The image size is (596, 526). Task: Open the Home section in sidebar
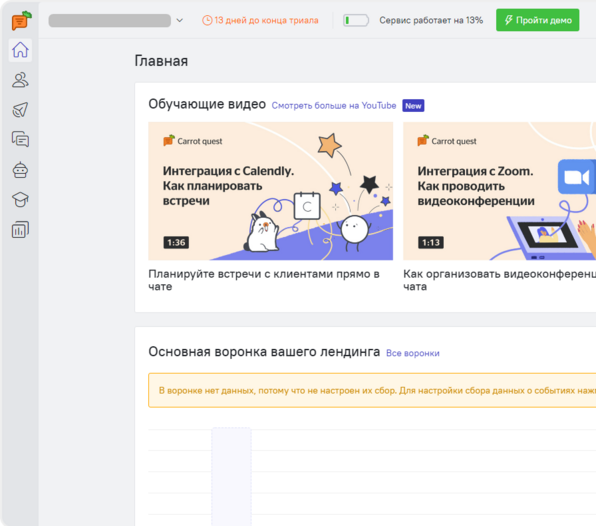(20, 50)
